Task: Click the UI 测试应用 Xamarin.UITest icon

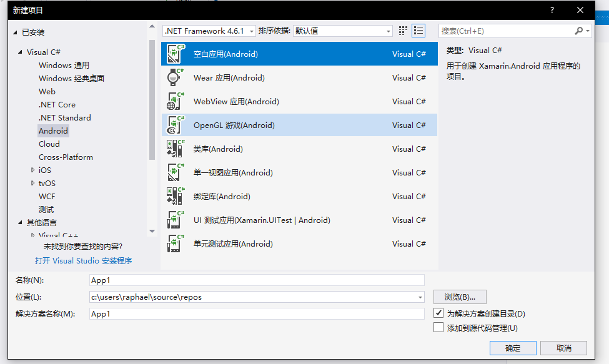Action: 176,220
